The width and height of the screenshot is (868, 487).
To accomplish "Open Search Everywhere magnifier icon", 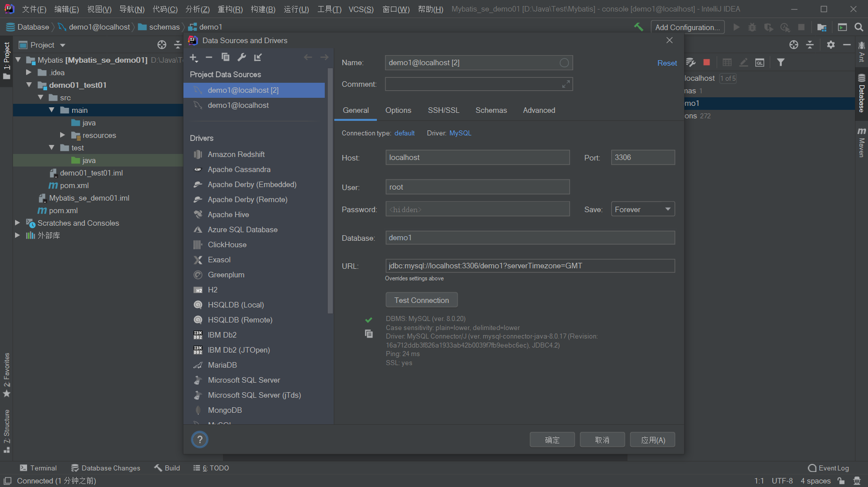I will click(859, 27).
